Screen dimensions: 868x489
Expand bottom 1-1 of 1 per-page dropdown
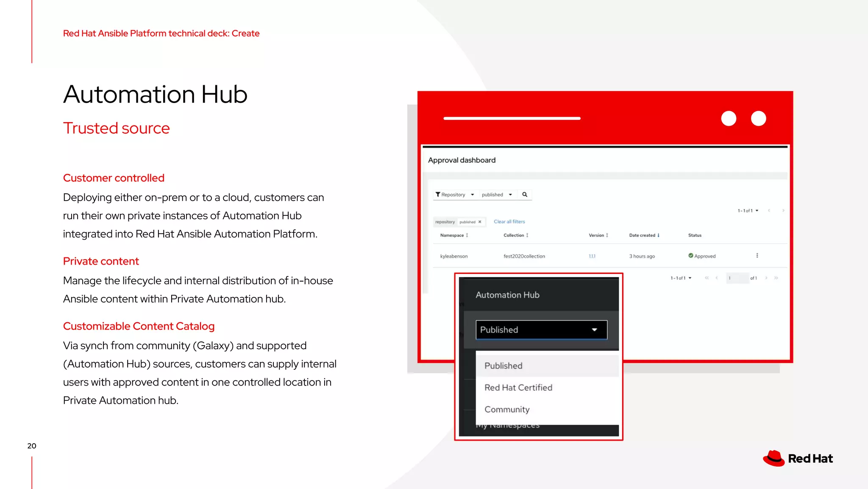pos(681,278)
